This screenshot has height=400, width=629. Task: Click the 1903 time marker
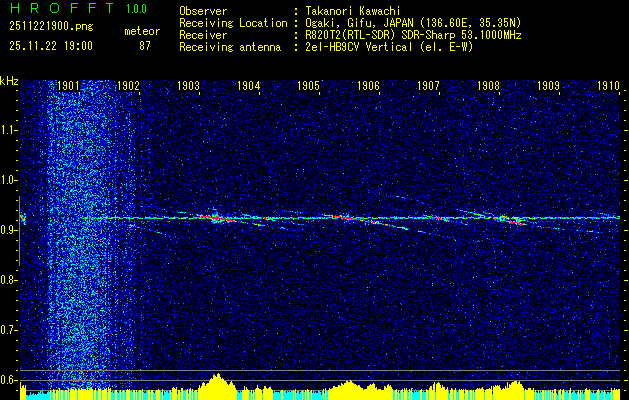(x=189, y=85)
